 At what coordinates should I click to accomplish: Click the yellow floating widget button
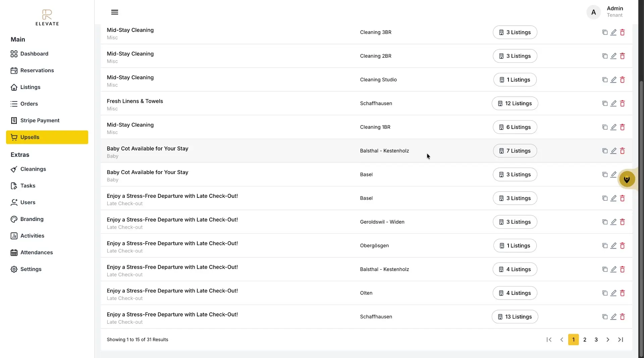click(627, 179)
